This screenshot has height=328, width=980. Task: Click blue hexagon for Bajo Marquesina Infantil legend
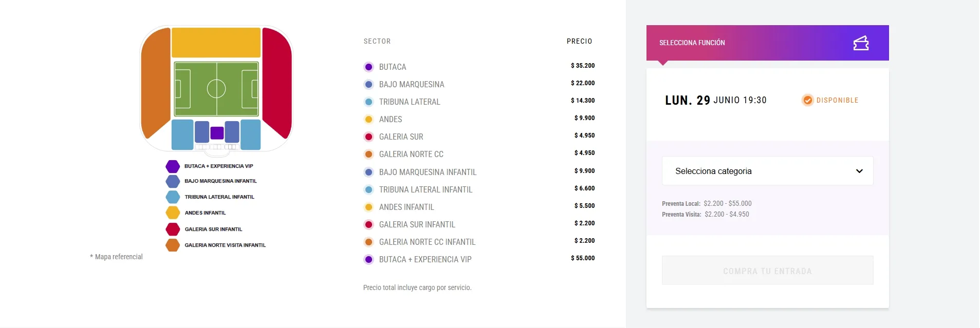coord(173,181)
